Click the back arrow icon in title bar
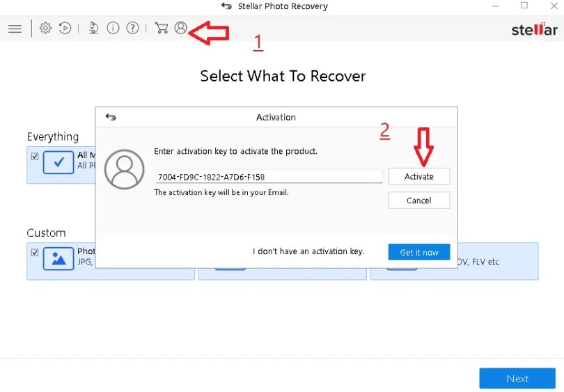The width and height of the screenshot is (564, 392). pyautogui.click(x=226, y=6)
